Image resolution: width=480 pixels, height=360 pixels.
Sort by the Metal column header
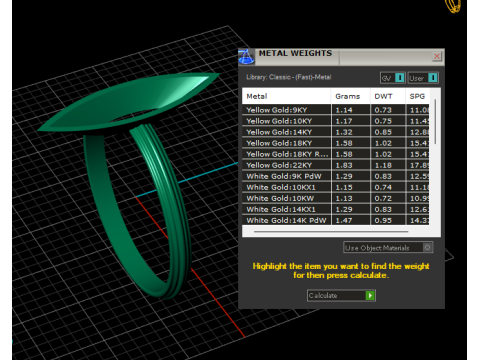click(x=287, y=96)
